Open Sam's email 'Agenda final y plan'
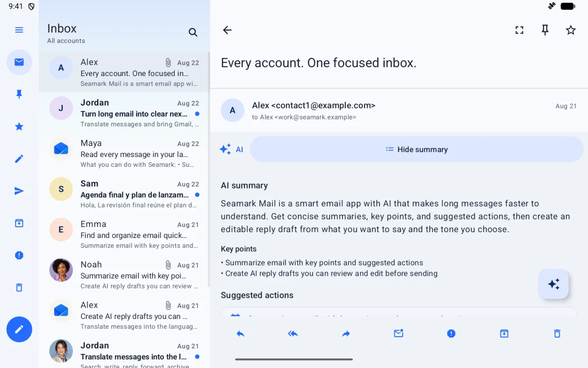 [x=124, y=194]
